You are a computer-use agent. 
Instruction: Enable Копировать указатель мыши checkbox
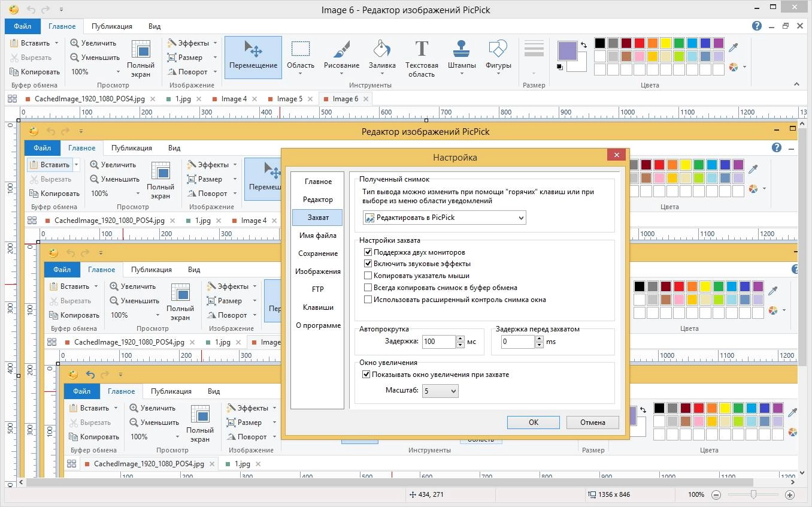(x=368, y=276)
